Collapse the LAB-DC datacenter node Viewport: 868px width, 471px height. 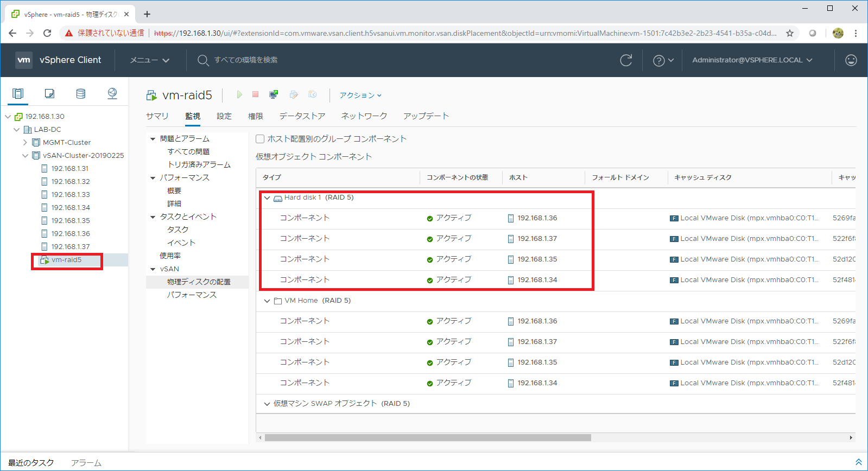(x=16, y=129)
